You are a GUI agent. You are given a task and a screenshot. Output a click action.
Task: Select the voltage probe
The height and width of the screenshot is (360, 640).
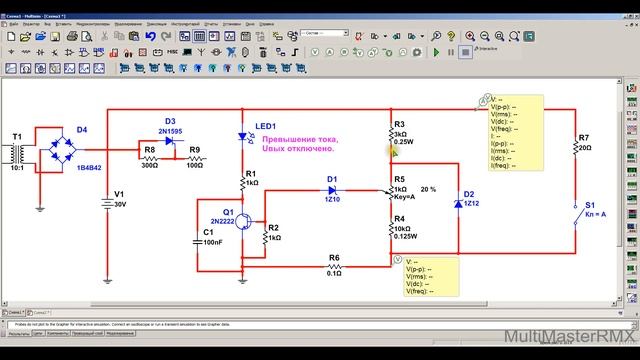click(315, 53)
